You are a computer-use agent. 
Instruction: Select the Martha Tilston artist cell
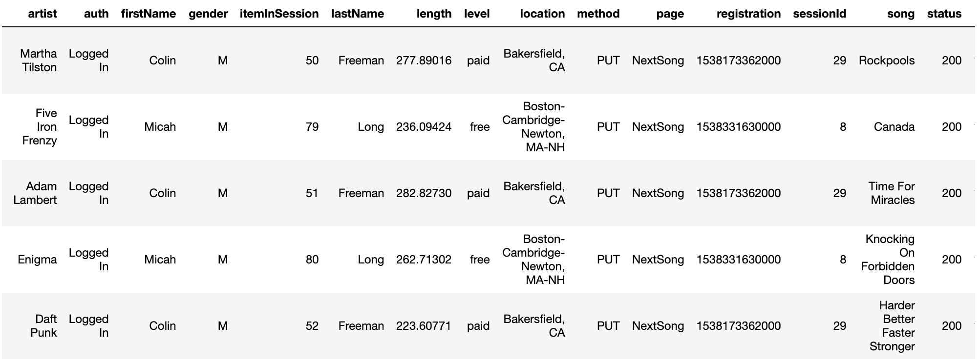(x=39, y=60)
